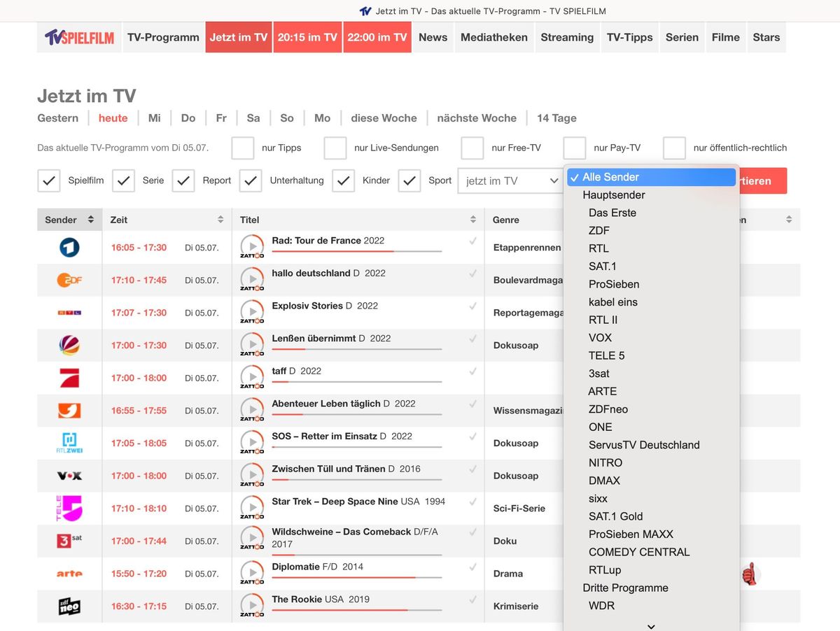
Task: Click the RTL channel logo
Action: pos(69,313)
